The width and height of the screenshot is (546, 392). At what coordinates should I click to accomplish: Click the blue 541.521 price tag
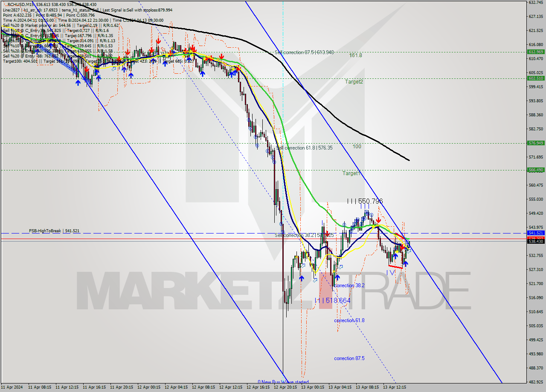(x=536, y=233)
